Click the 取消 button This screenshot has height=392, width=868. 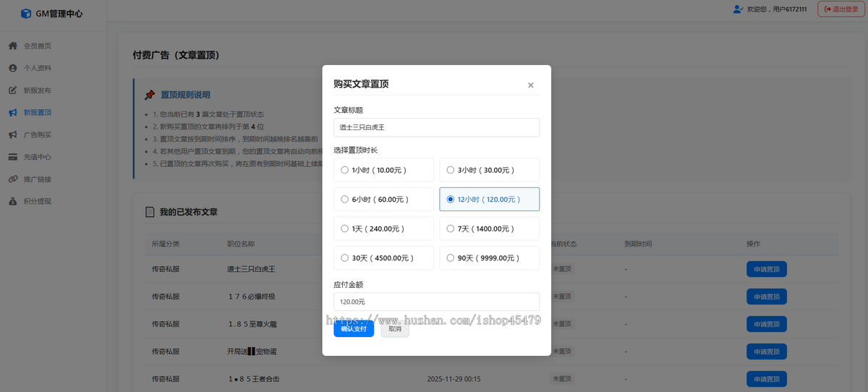tap(395, 328)
